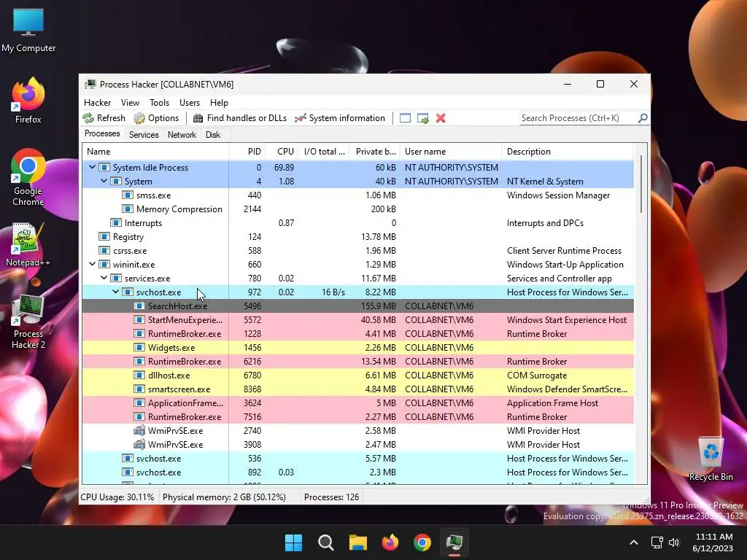Click the red X kill window icon

tap(441, 118)
